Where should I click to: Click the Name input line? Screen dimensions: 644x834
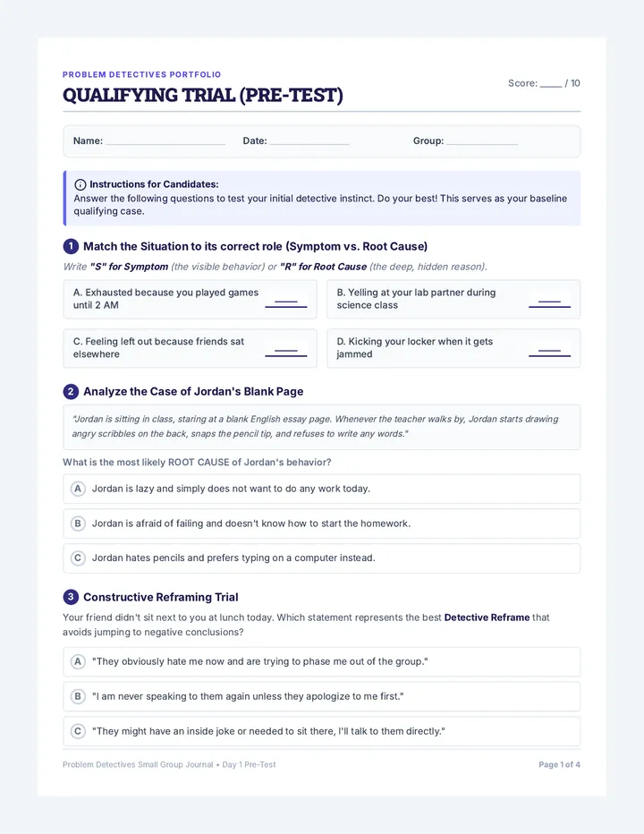click(x=165, y=141)
